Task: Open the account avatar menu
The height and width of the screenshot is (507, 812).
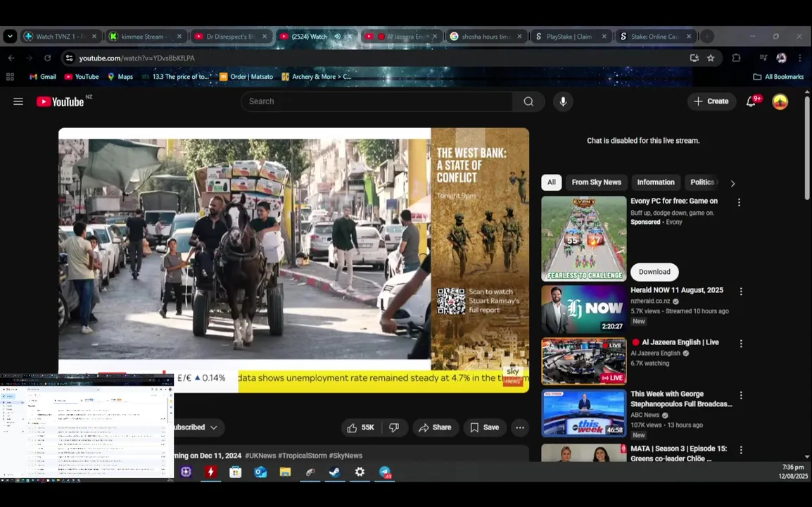Action: pyautogui.click(x=780, y=101)
